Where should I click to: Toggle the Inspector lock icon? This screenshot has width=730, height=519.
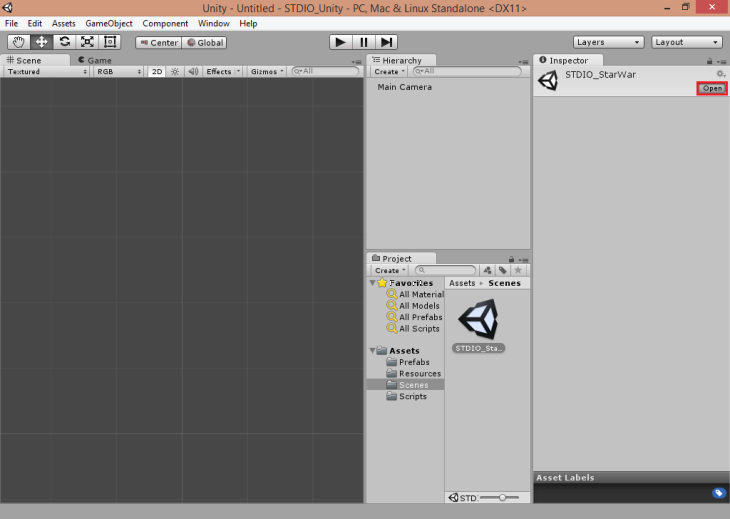click(x=709, y=61)
